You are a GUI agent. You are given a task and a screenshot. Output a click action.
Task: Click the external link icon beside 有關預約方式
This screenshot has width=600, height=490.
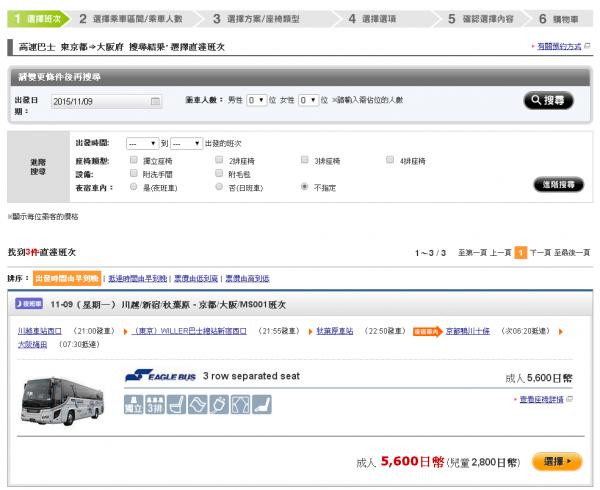coord(587,46)
